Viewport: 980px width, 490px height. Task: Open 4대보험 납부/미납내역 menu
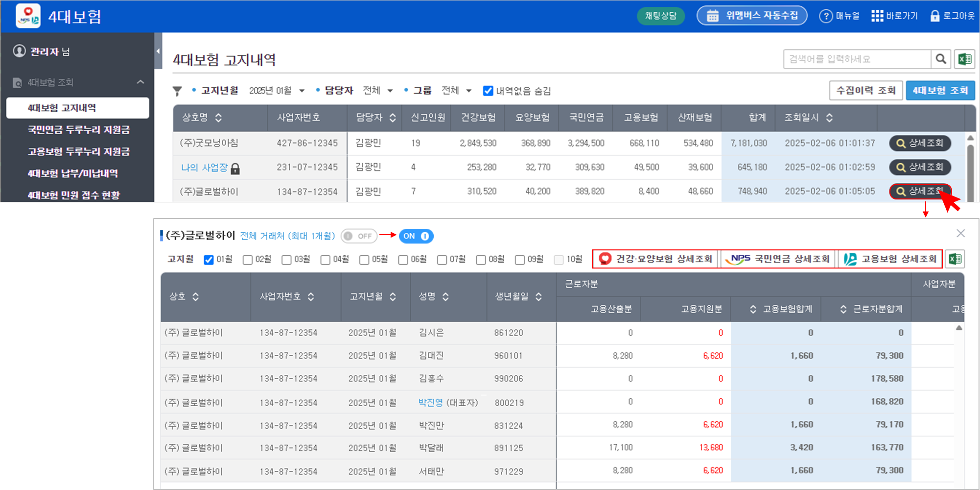click(73, 173)
